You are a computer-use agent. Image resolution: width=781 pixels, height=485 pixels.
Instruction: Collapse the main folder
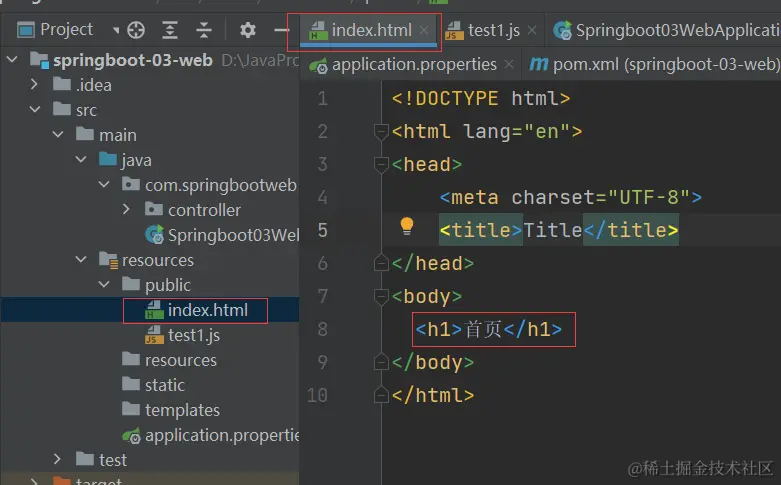58,134
